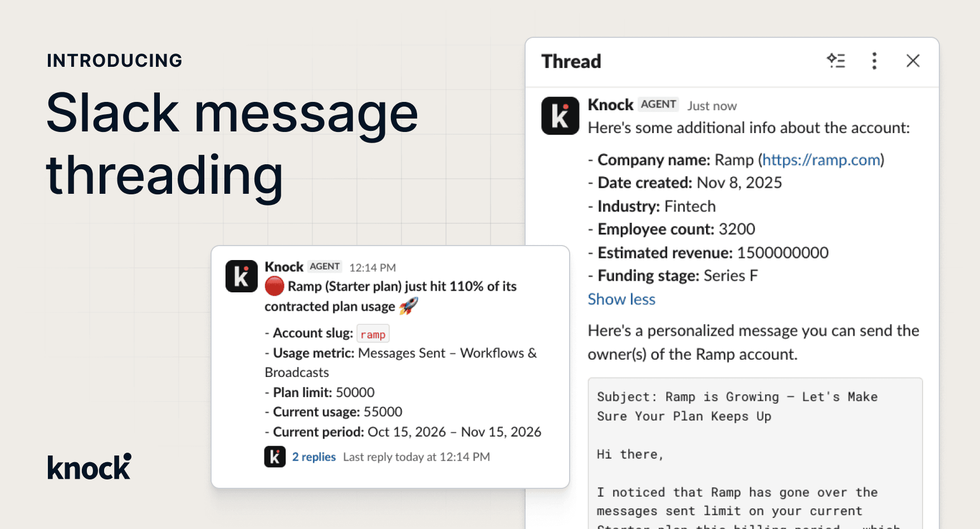980x529 pixels.
Task: Close the Thread panel
Action: (913, 61)
